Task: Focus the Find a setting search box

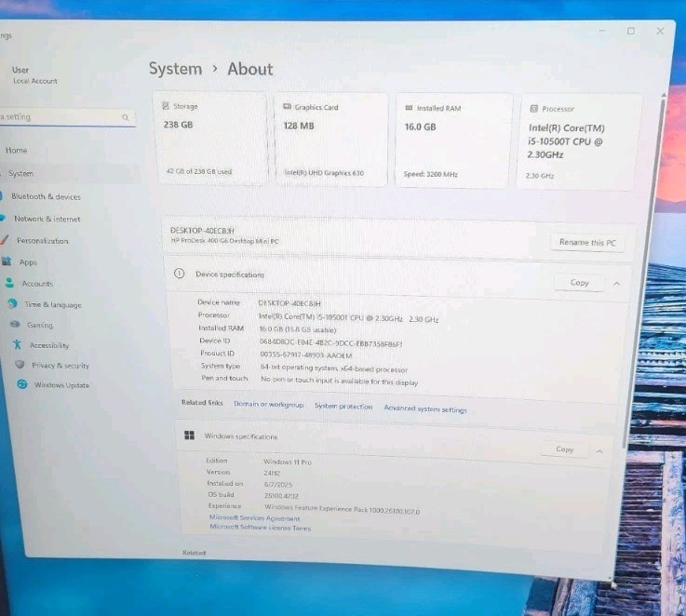Action: point(66,117)
